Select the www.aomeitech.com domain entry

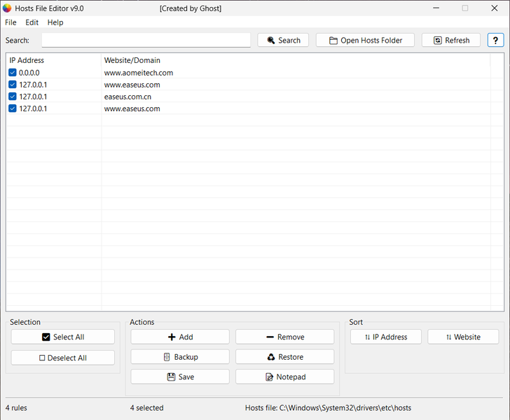click(x=139, y=73)
